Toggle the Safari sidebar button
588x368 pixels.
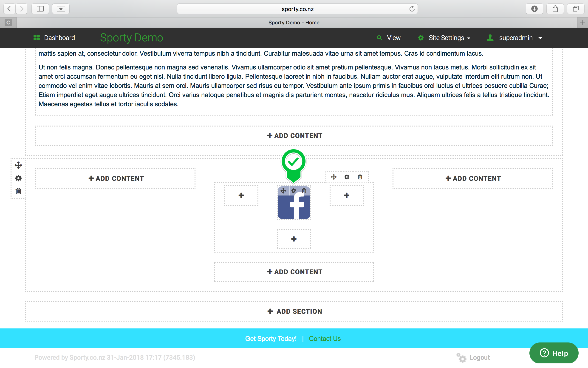pyautogui.click(x=40, y=9)
